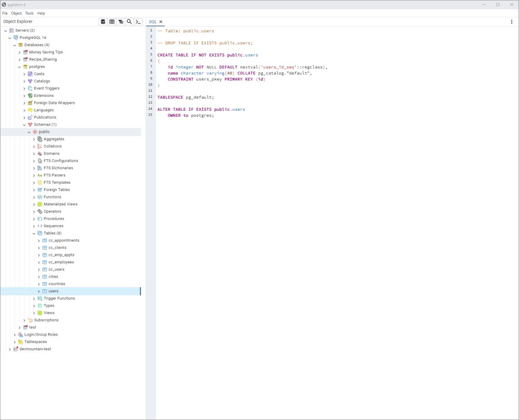Select the FTS Dictionaries node

click(58, 168)
